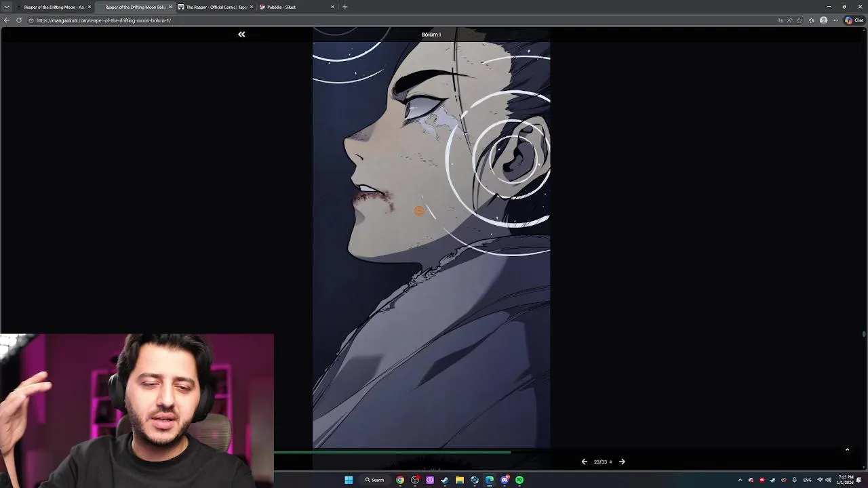This screenshot has width=868, height=488.
Task: Open Discord from the taskbar
Action: pyautogui.click(x=505, y=480)
